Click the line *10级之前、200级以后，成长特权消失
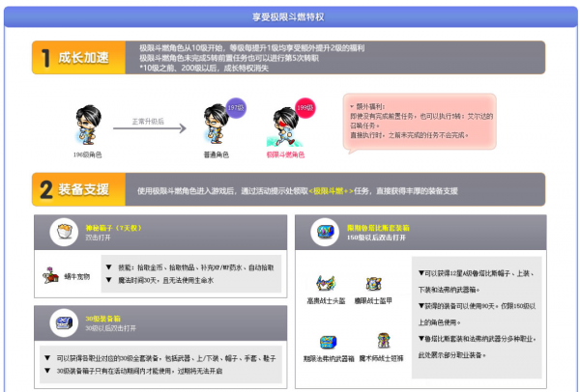 204,68
